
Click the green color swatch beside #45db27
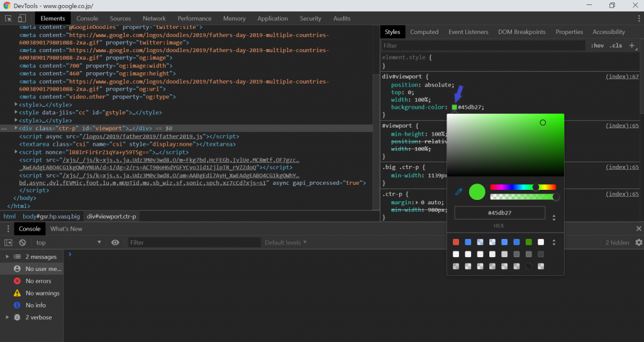click(x=454, y=107)
